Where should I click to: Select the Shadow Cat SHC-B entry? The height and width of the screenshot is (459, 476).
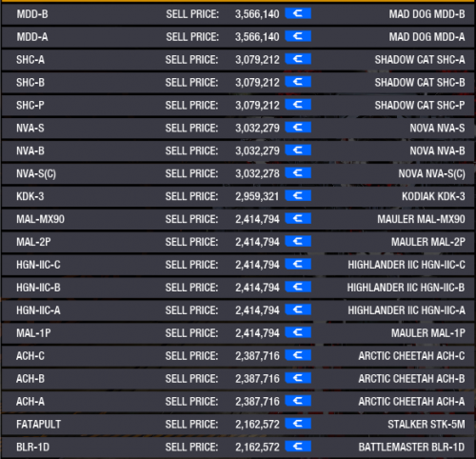tap(238, 83)
